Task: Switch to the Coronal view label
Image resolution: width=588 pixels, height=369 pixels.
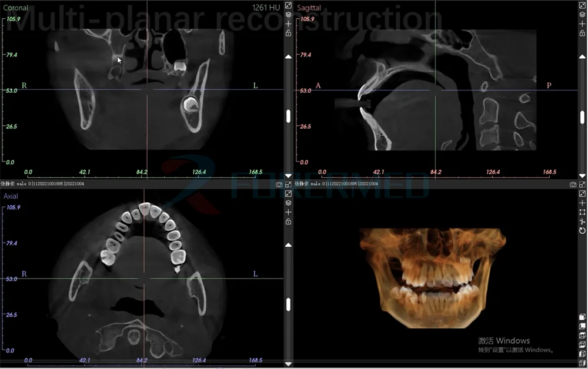Action: (16, 8)
